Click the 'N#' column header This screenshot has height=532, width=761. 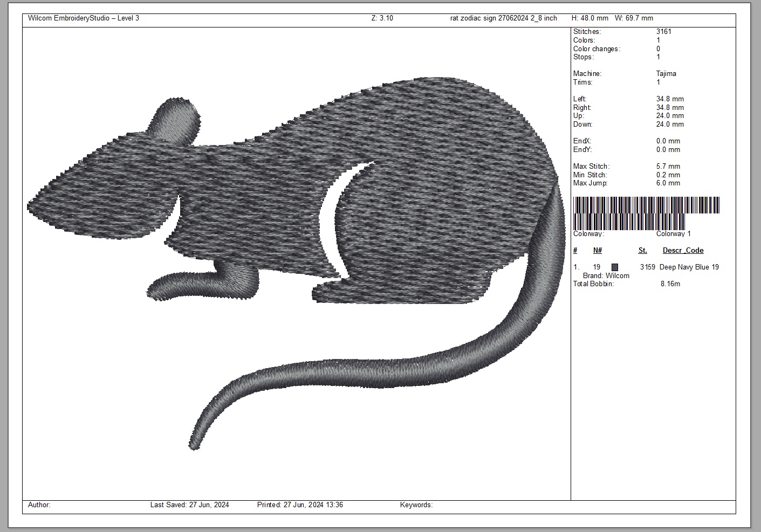pos(598,251)
